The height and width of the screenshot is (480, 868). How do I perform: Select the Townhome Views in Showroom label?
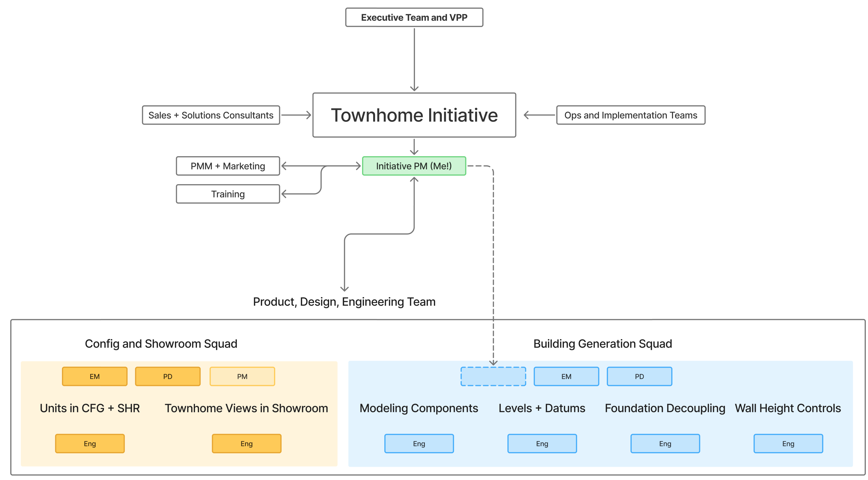click(x=246, y=408)
